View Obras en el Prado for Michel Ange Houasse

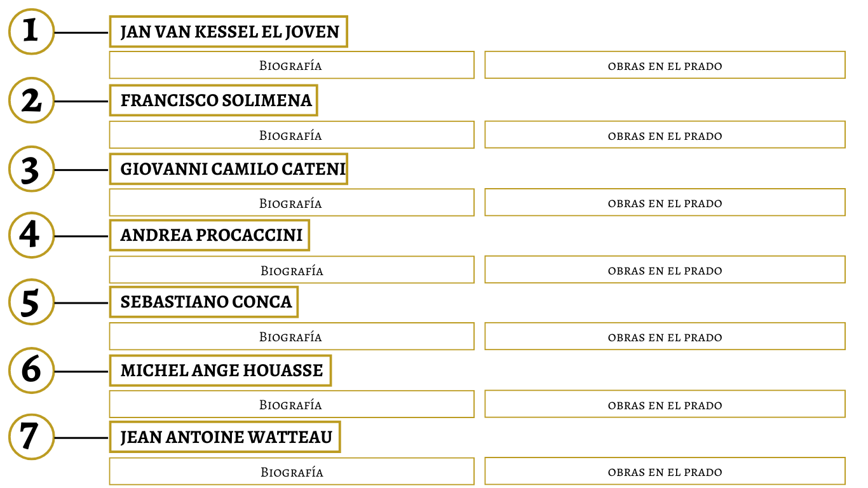pyautogui.click(x=665, y=404)
